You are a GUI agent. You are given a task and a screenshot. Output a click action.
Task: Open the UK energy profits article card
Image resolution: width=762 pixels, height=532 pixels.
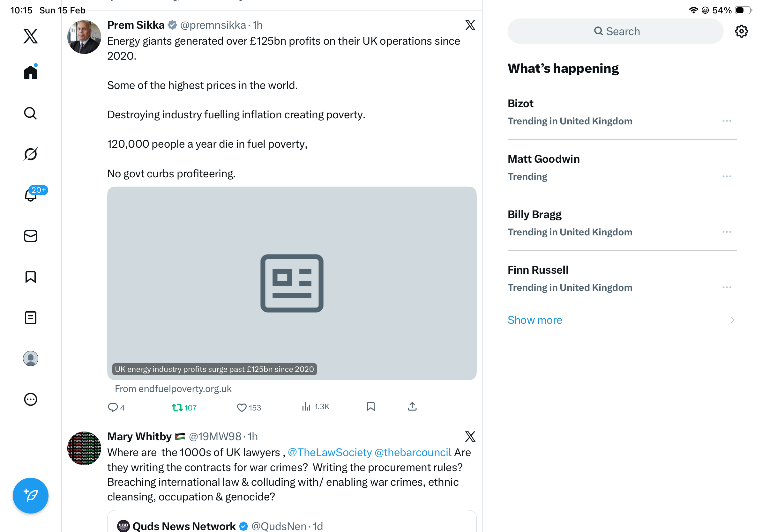pos(292,283)
